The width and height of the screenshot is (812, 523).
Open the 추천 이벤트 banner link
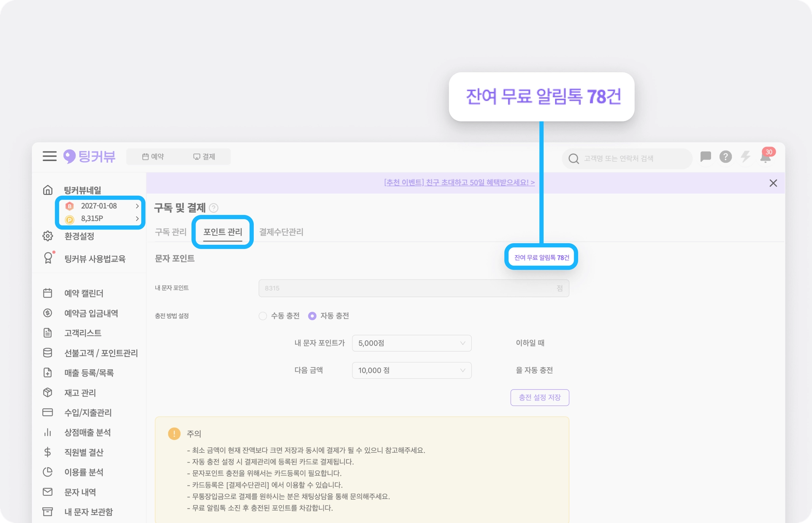click(x=459, y=183)
